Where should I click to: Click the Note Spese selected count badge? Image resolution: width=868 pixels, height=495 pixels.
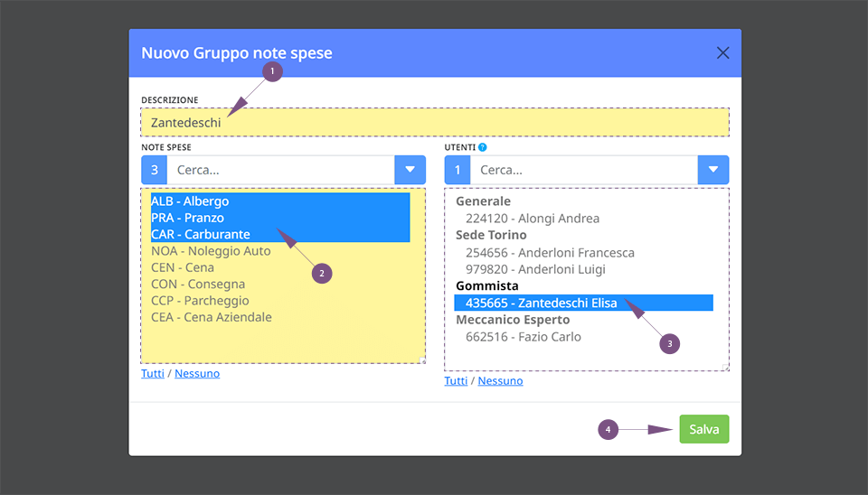point(155,170)
